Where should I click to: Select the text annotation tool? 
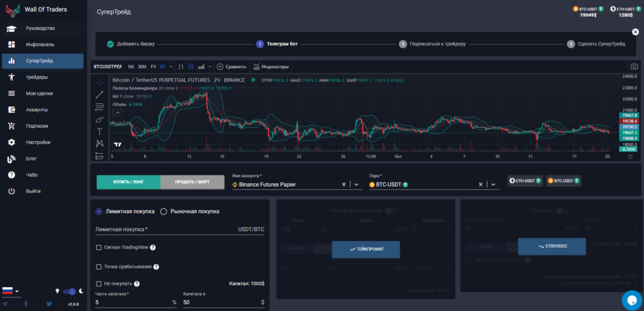click(x=99, y=131)
